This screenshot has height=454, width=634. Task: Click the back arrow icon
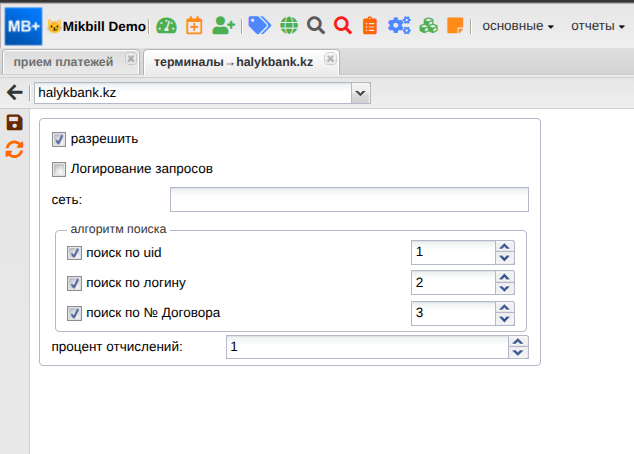coord(15,93)
